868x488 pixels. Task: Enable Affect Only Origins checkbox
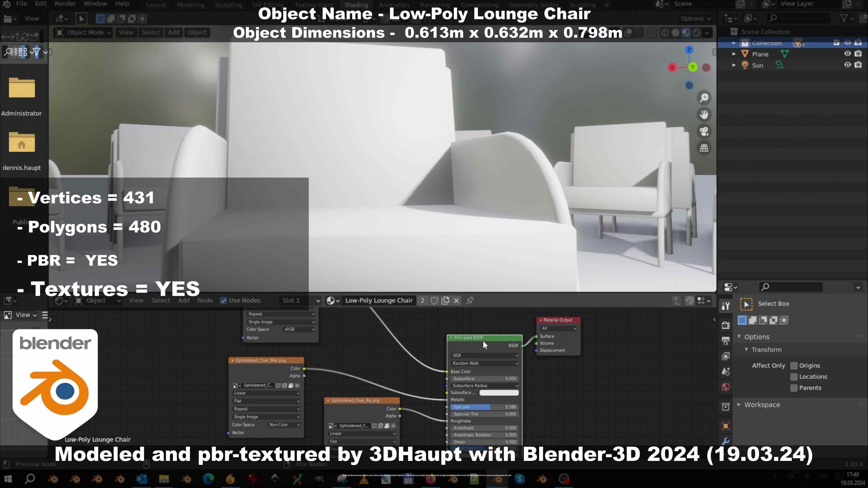[794, 366]
